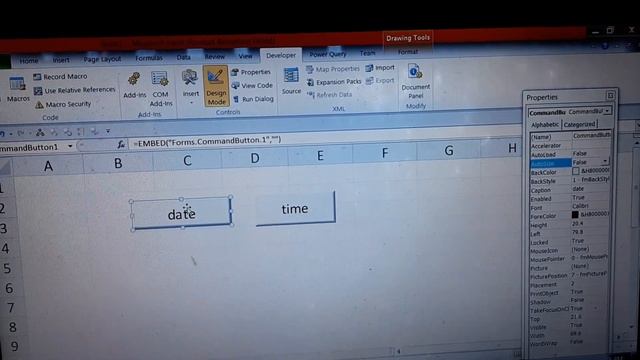Select column C header

[187, 161]
